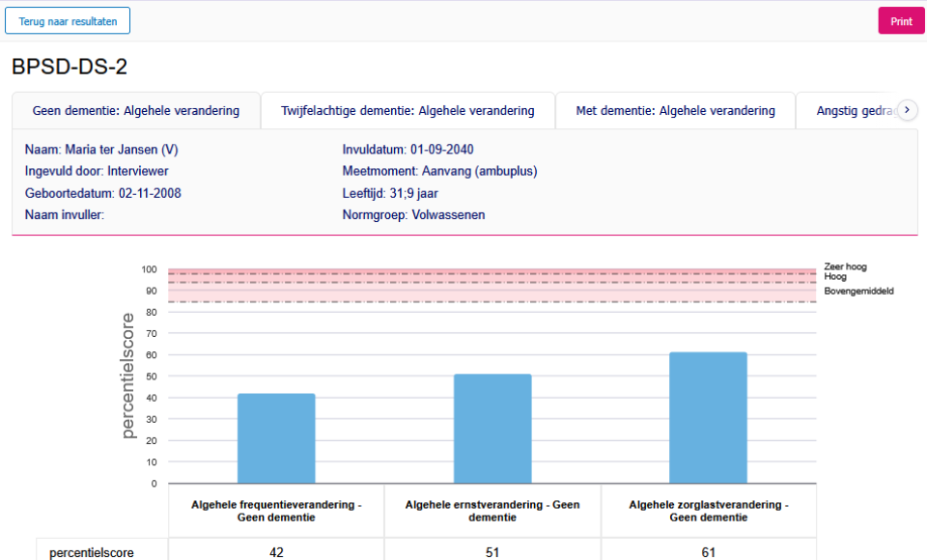This screenshot has width=927, height=560.
Task: Click the Zeer hoog band label
Action: click(845, 266)
